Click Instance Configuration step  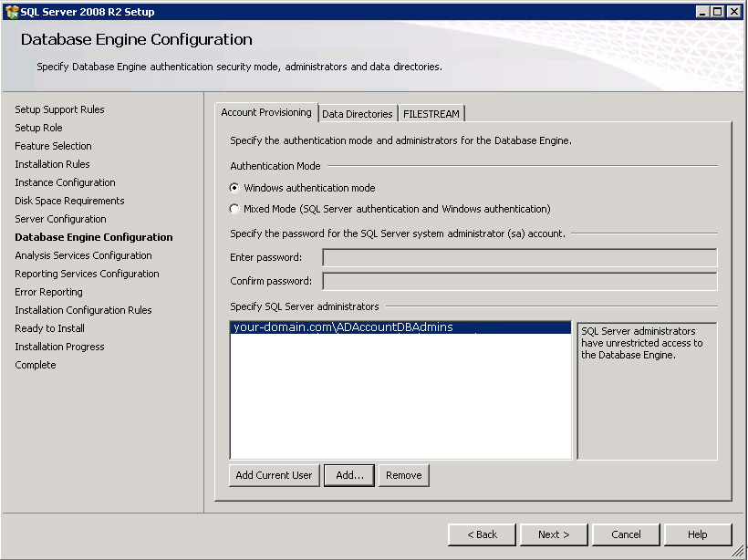point(66,182)
